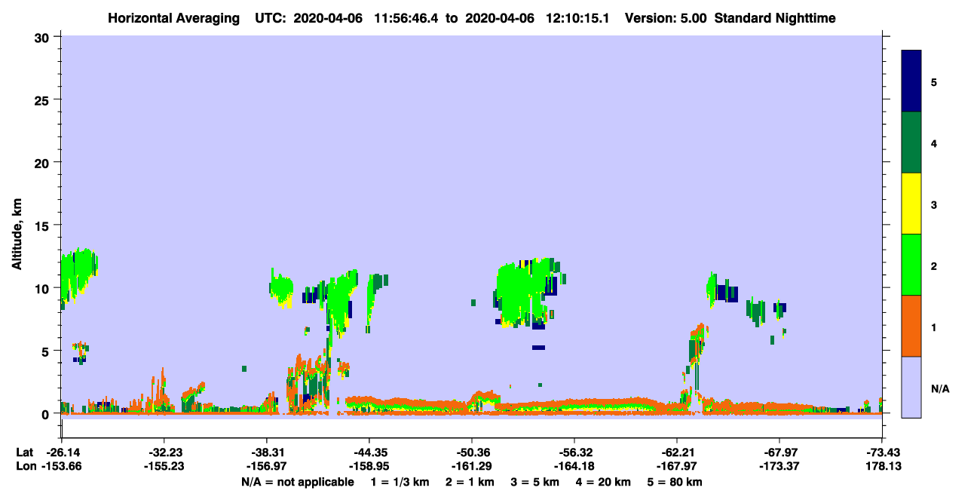Click the y-axis tick label 30
The height and width of the screenshot is (503, 980).
[44, 36]
